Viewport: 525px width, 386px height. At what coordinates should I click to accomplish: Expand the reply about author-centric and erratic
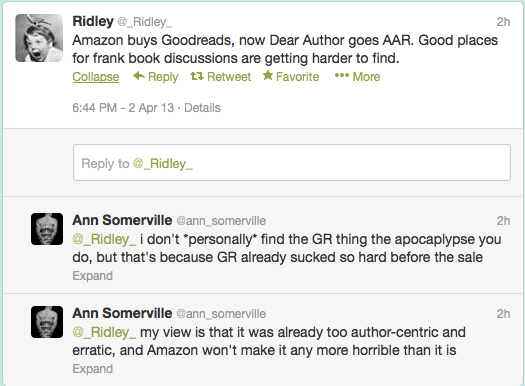(93, 369)
